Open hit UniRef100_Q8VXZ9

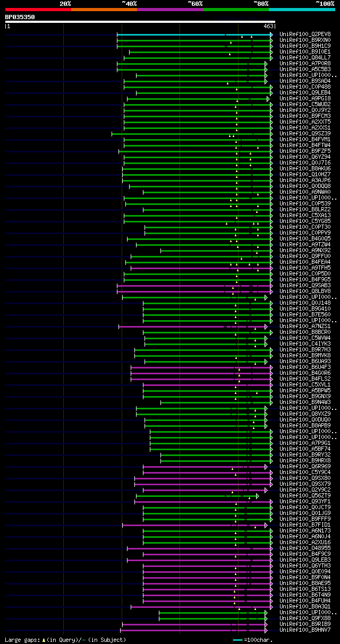pyautogui.click(x=305, y=414)
